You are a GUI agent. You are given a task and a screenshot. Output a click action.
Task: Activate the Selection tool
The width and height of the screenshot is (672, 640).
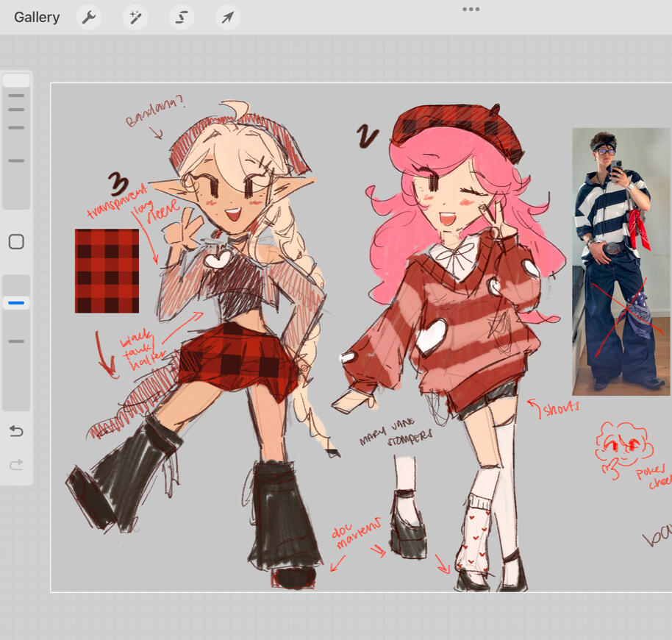(x=182, y=18)
